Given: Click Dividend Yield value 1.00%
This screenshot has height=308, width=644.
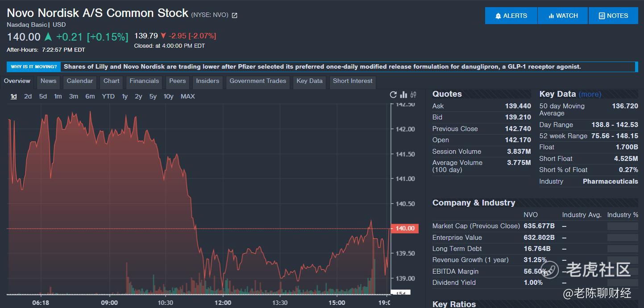Looking at the screenshot, I should (x=533, y=283).
